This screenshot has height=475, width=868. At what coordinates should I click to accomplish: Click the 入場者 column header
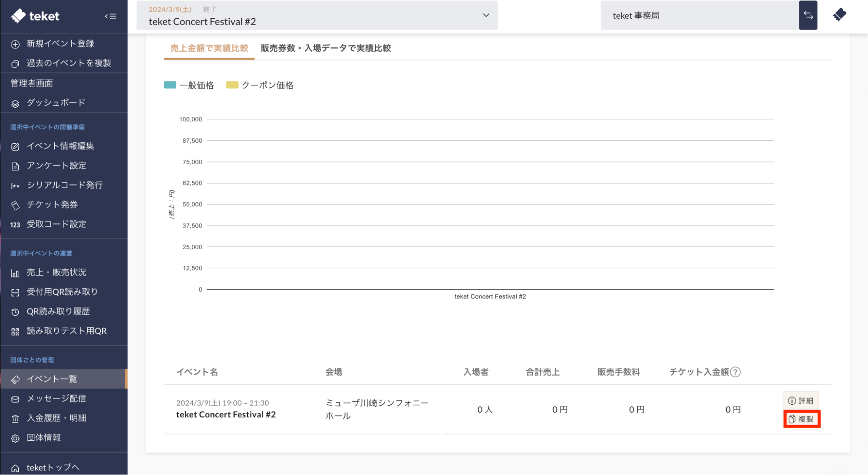(476, 372)
